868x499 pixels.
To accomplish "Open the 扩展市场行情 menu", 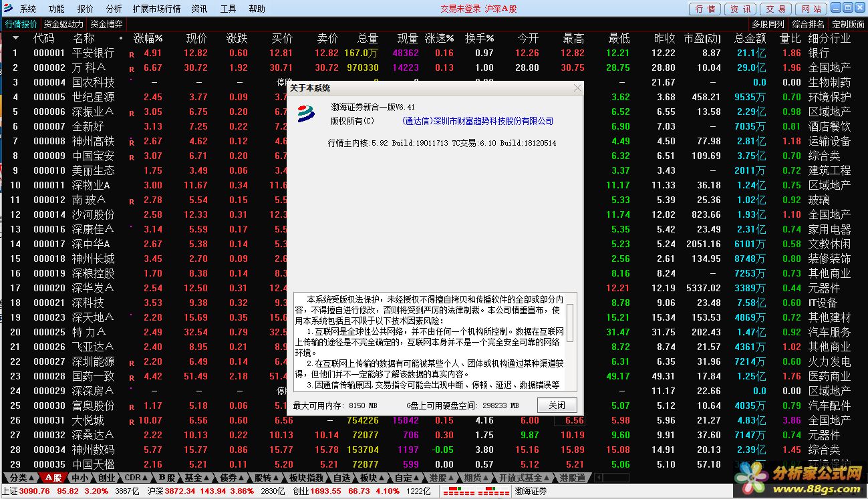I will (x=157, y=9).
